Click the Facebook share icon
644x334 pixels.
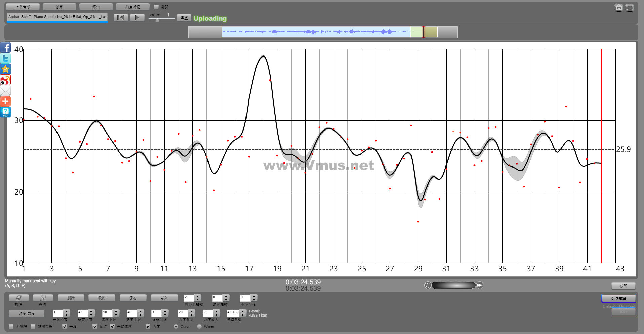coord(5,48)
